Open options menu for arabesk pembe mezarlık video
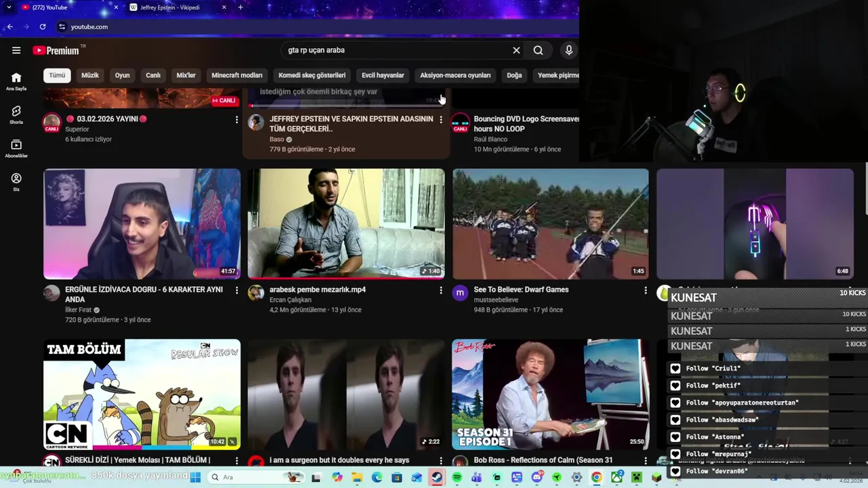868x488 pixels. (441, 290)
